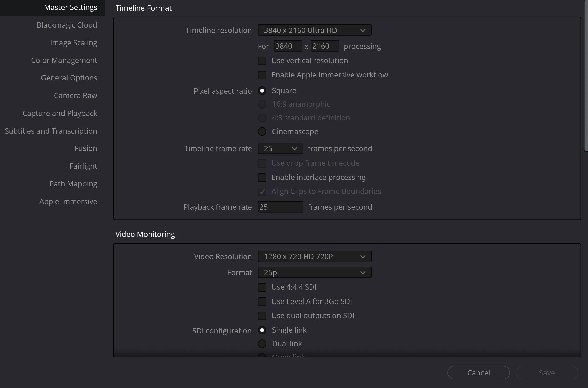This screenshot has height=388, width=588.
Task: Toggle Enable Apple Immersive workflow checkbox
Action: 262,75
